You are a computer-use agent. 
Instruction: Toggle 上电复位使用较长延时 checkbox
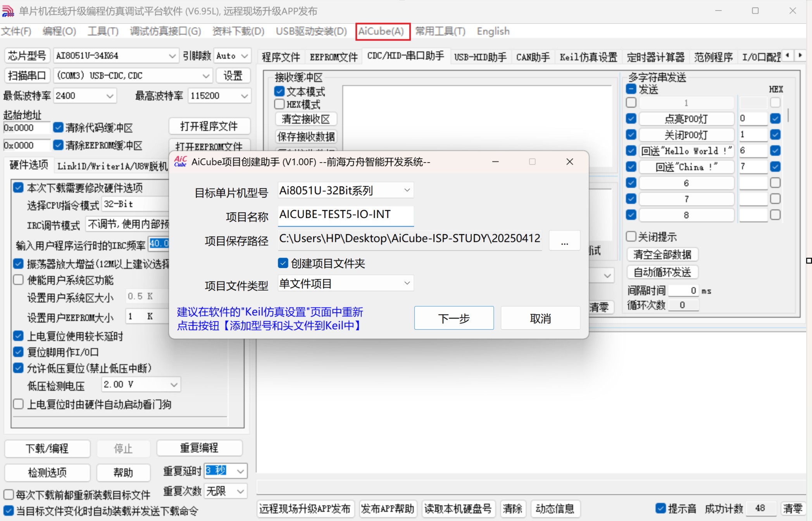[x=18, y=336]
